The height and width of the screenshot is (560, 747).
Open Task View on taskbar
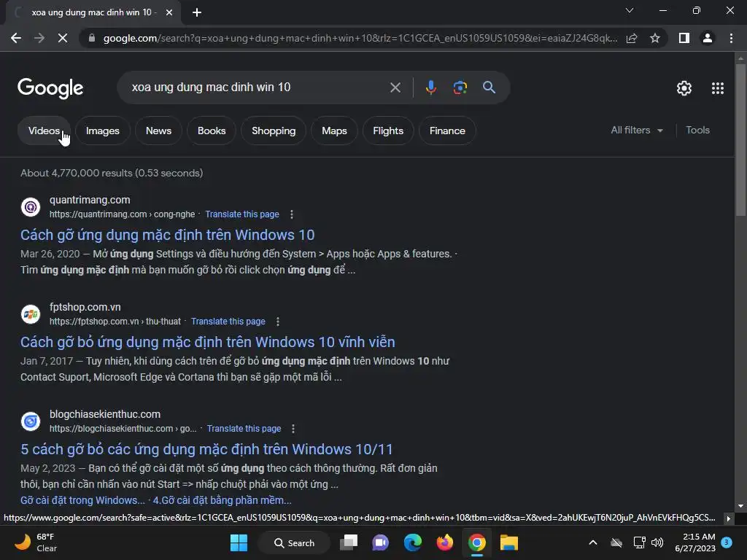349,542
